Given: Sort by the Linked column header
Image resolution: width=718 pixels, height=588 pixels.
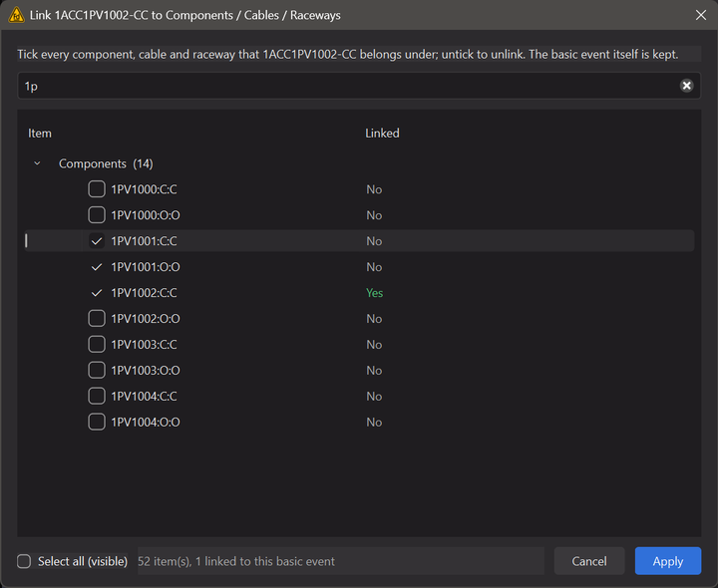Looking at the screenshot, I should 382,134.
